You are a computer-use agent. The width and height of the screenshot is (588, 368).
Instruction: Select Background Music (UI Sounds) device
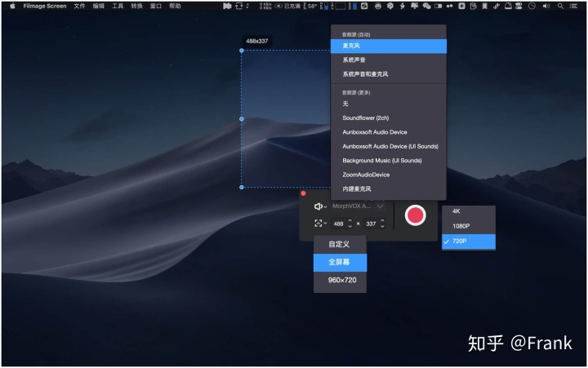389,161
